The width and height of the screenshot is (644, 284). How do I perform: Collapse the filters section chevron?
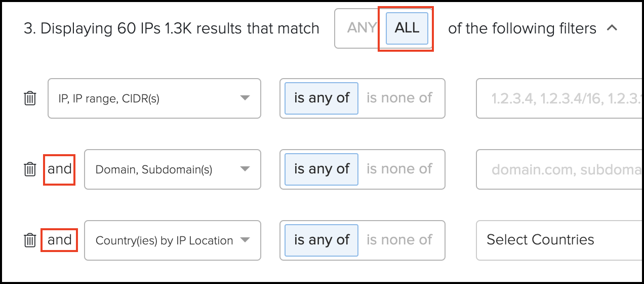[x=612, y=28]
